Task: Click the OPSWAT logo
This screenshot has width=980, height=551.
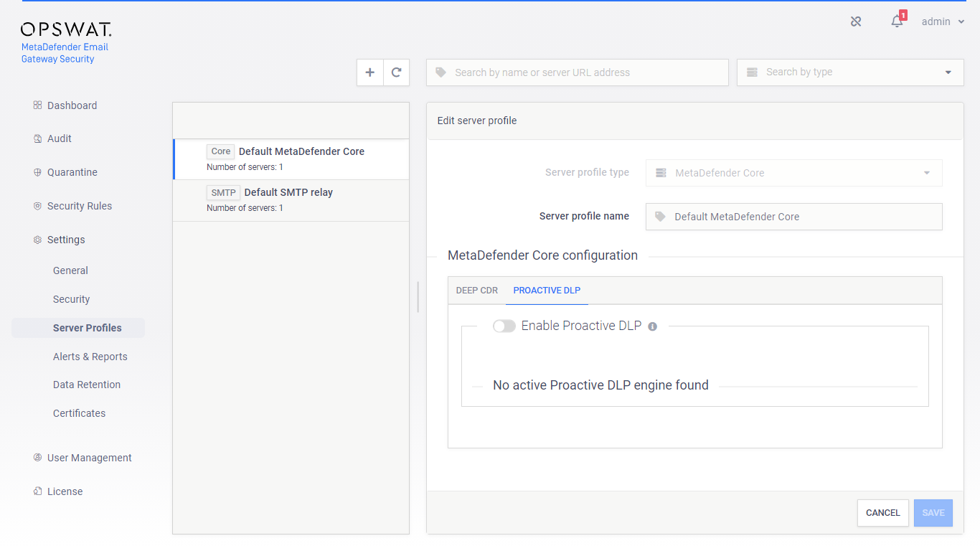Action: 66,29
